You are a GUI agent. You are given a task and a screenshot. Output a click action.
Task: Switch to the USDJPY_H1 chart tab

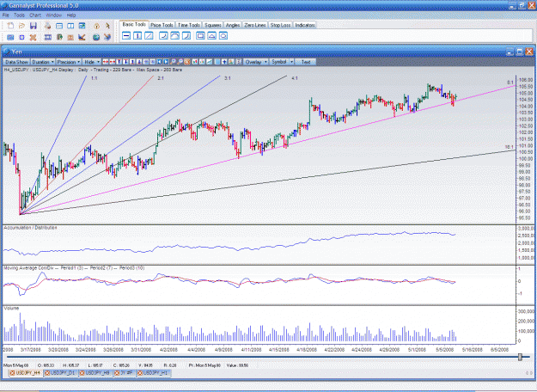[x=154, y=373]
